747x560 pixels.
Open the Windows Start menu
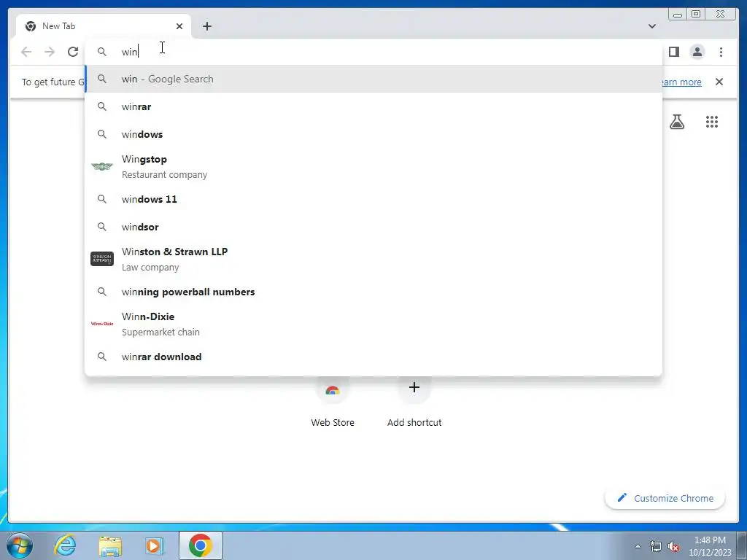tap(20, 545)
